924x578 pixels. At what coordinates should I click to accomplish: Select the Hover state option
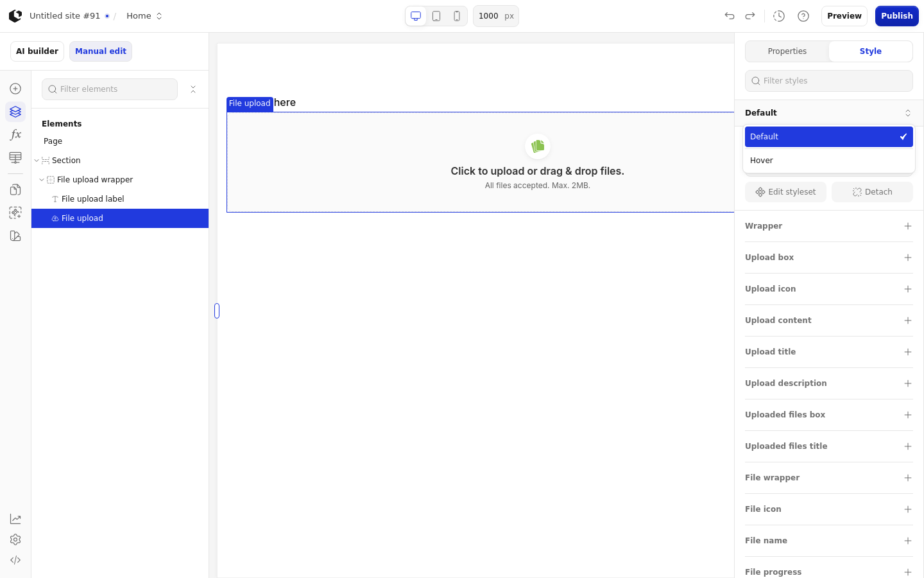click(829, 161)
